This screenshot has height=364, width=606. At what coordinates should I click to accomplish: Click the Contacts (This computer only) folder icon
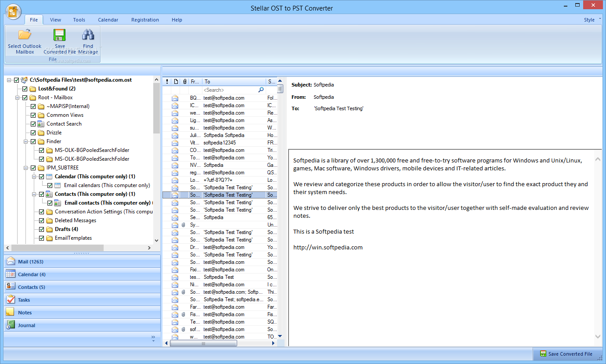pos(49,194)
